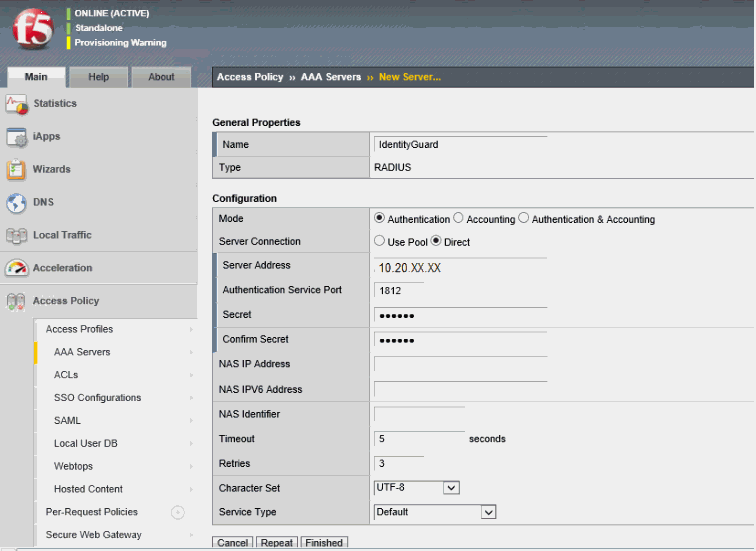This screenshot has height=551, width=756.
Task: Select Use Pool server connection
Action: pos(380,241)
